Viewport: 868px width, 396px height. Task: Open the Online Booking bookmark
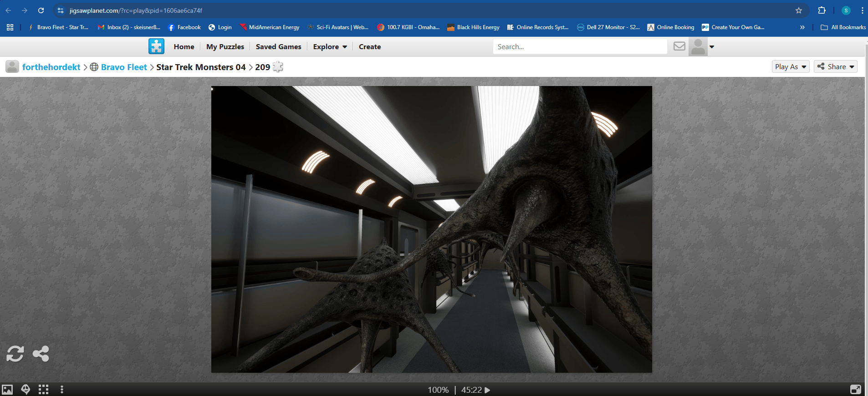point(671,27)
